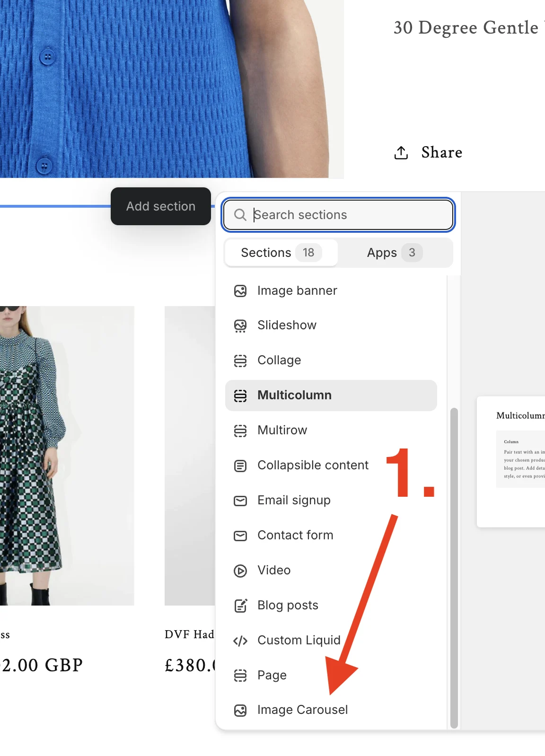Select Blog posts section
This screenshot has height=756, width=545.
pos(331,605)
